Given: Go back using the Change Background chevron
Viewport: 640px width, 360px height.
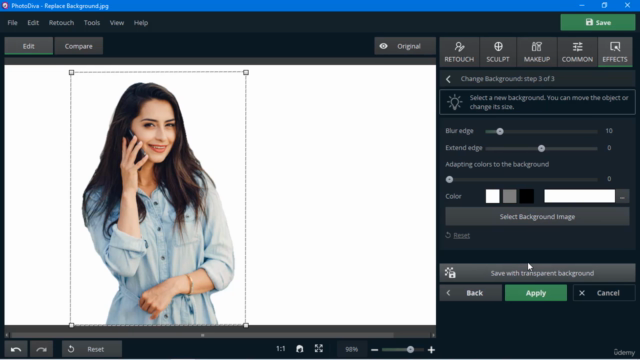Looking at the screenshot, I should (x=448, y=79).
